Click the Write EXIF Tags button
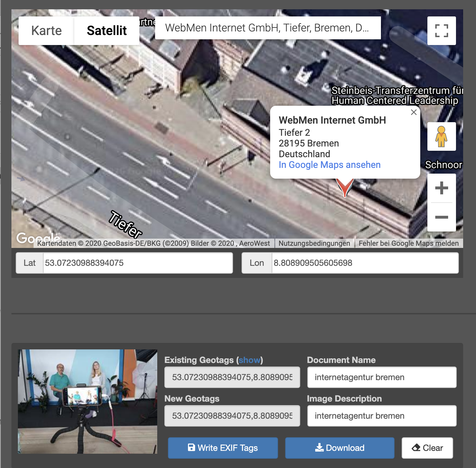Viewport: 476px width, 468px height. tap(223, 448)
